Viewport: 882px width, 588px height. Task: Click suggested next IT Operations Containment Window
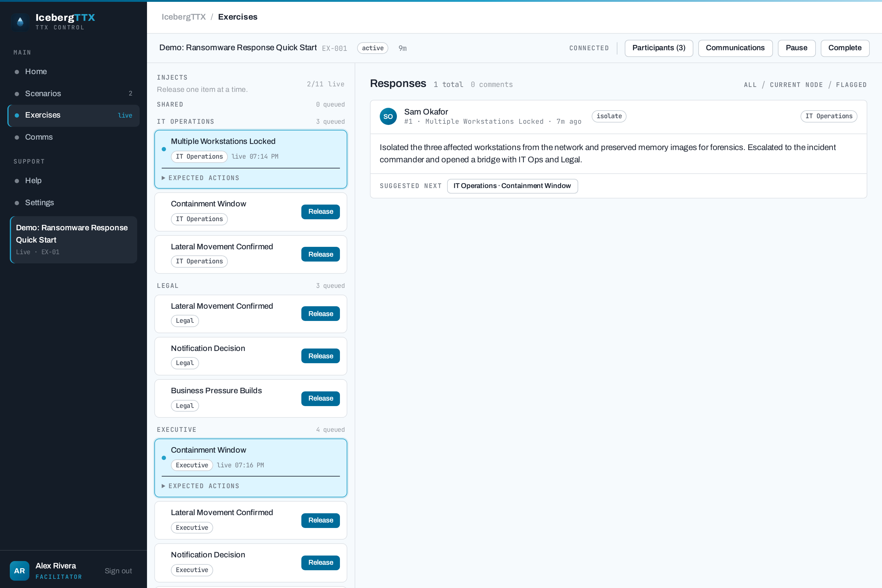pos(512,186)
